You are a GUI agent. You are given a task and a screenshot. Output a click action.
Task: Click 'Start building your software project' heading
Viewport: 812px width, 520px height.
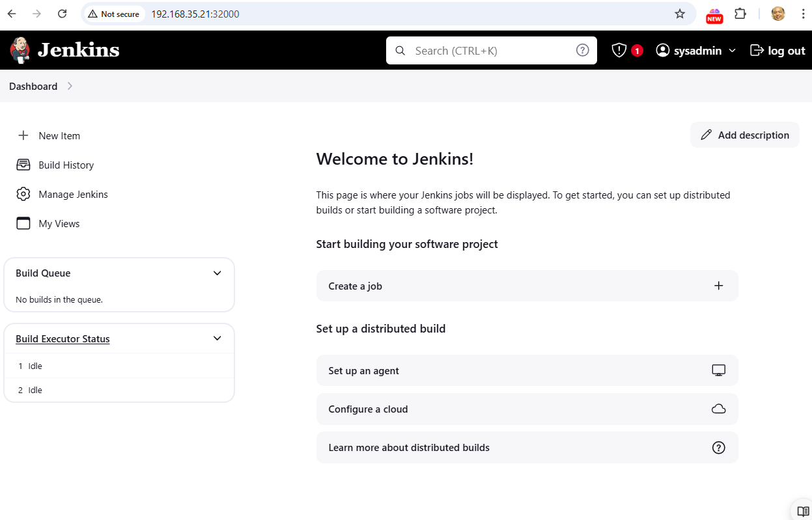(407, 244)
